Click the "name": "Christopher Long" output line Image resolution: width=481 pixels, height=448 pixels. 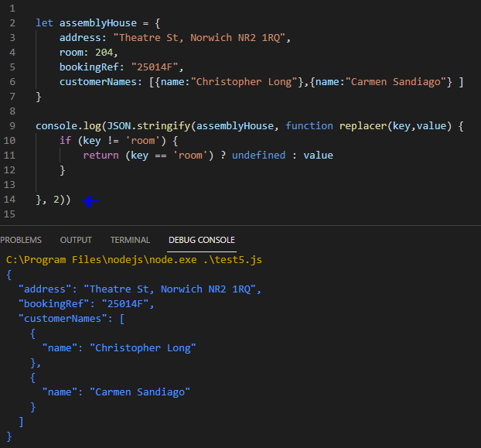pos(119,348)
